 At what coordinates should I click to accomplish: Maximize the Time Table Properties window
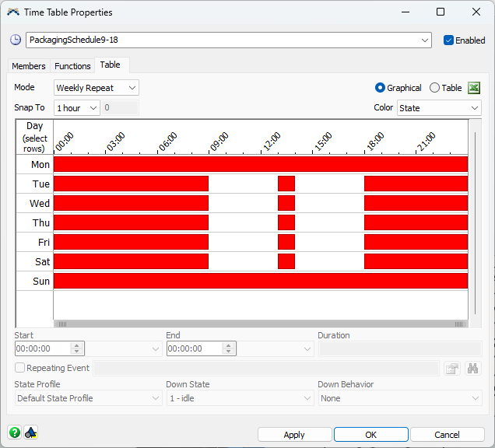(x=440, y=12)
